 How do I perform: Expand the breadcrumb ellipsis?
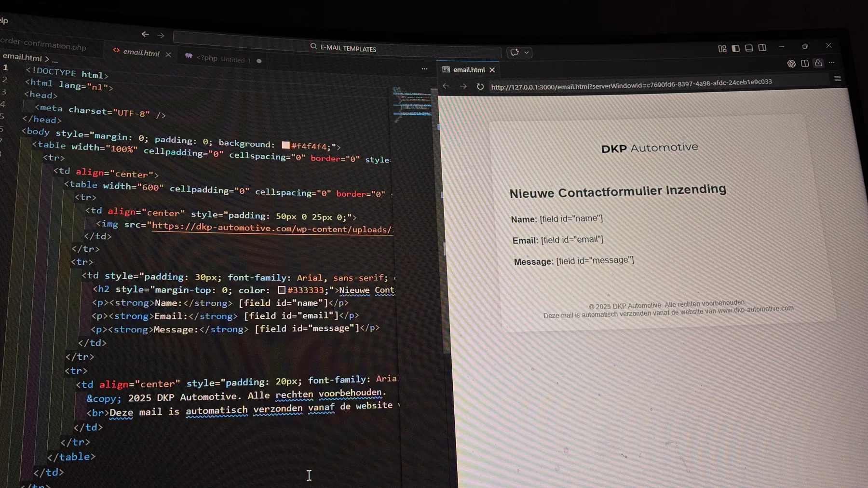55,60
